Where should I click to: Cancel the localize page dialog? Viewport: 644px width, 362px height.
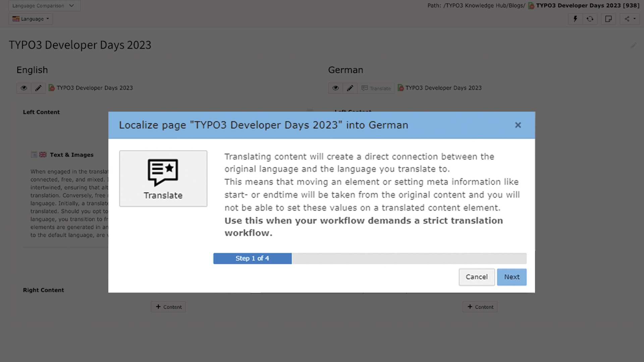(476, 277)
